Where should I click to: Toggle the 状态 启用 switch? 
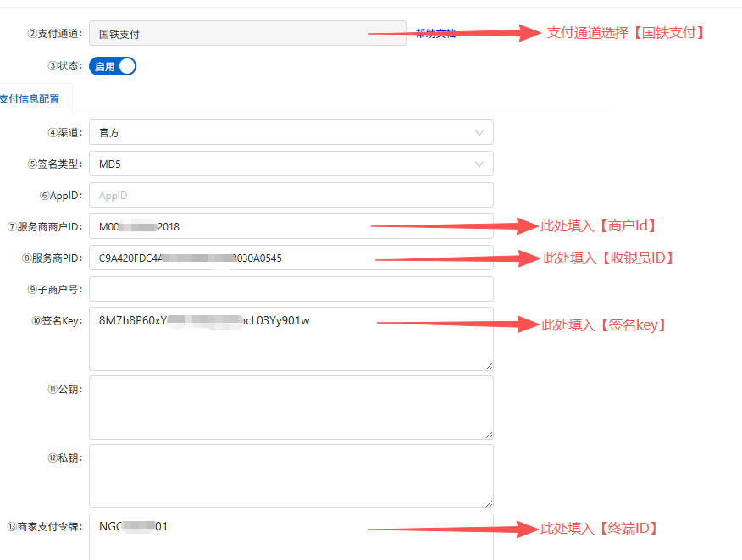click(113, 66)
